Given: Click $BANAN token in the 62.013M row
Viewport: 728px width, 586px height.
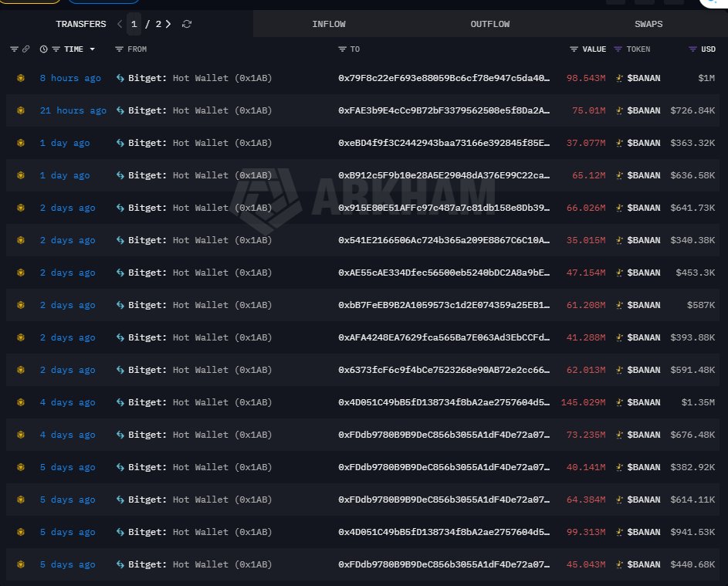Looking at the screenshot, I should [x=644, y=370].
